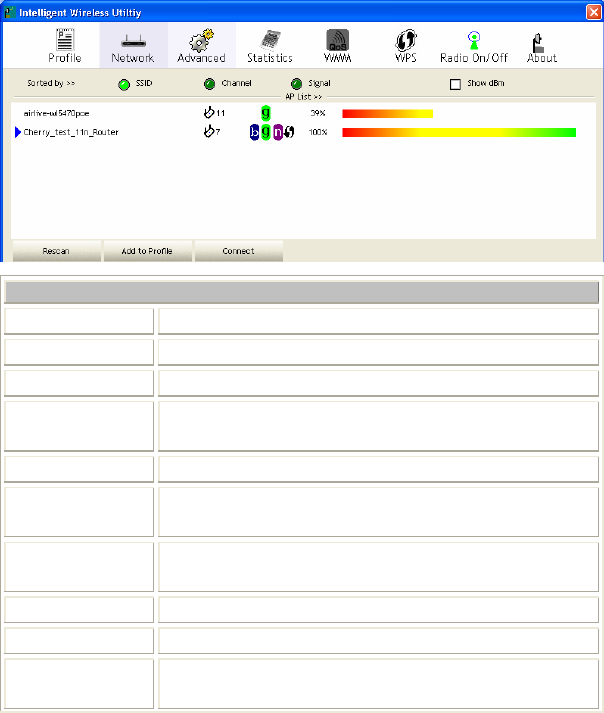Open the WMM QoS icon
Image resolution: width=604 pixels, height=713 pixels.
[337, 40]
